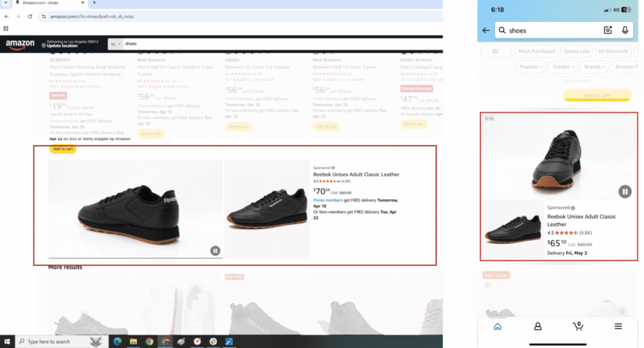Select Spend Less filter chip
The height and width of the screenshot is (348, 644).
(x=576, y=52)
